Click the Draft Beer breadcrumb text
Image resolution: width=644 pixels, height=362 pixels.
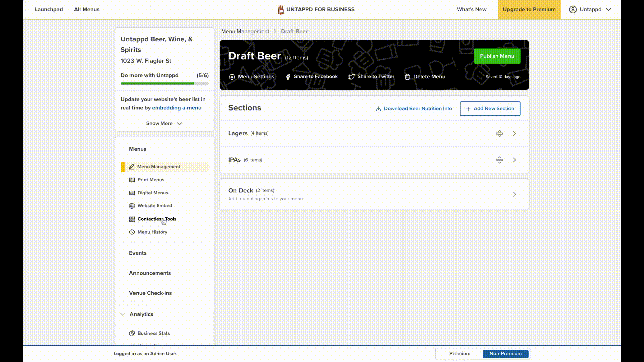pos(294,31)
